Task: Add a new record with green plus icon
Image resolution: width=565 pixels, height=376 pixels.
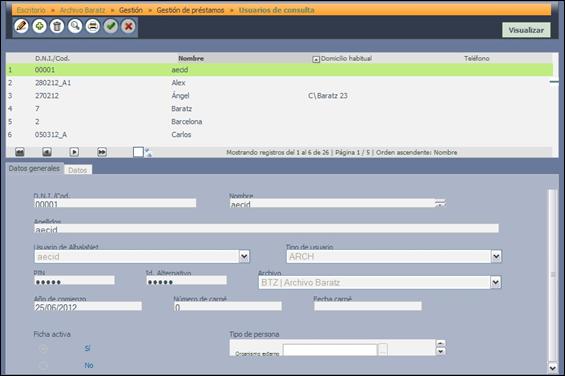Action: coord(39,26)
